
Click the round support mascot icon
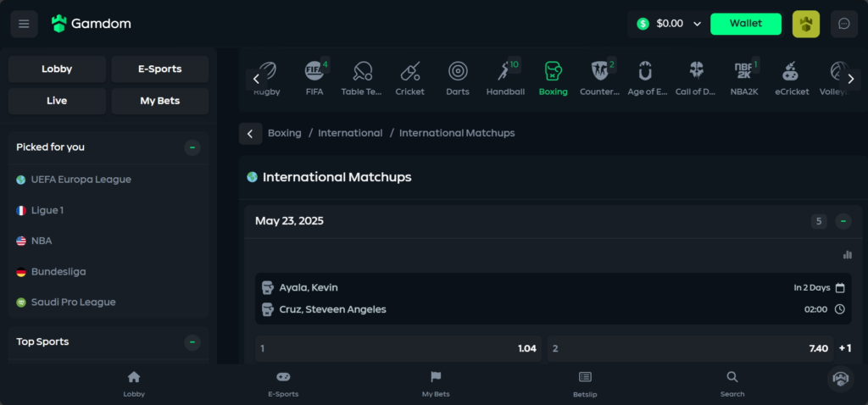pyautogui.click(x=840, y=379)
